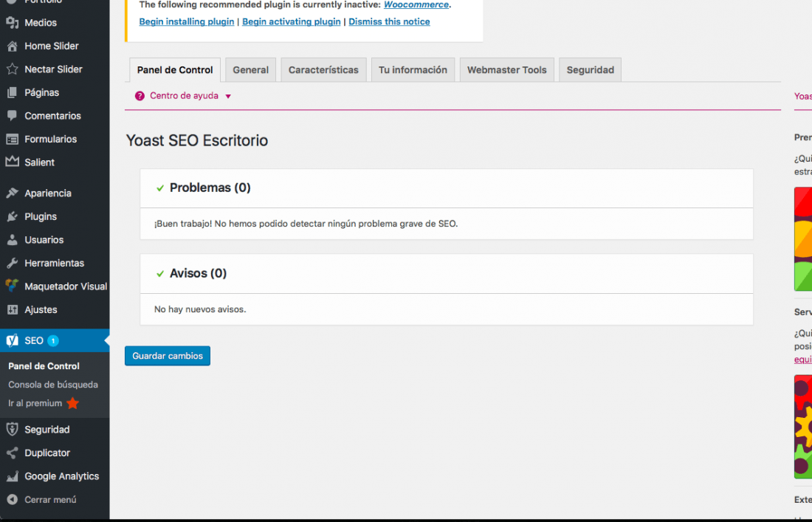Viewport: 812px width, 522px height.
Task: Select the Panel de Control tab
Action: 175,70
